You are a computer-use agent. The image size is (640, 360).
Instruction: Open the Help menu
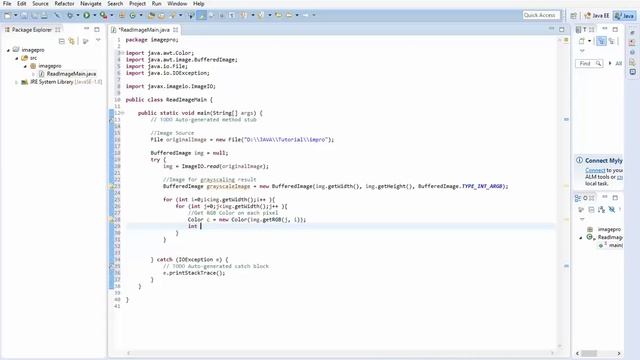pos(199,4)
